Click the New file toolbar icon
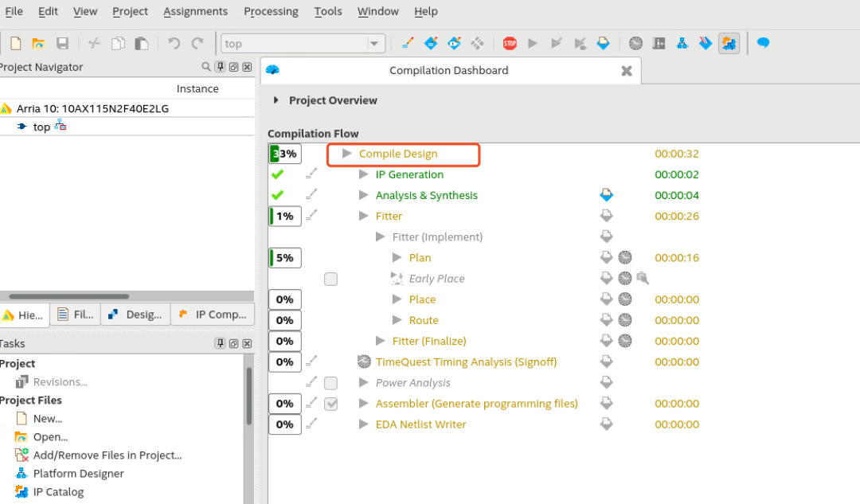860x504 pixels. pos(16,43)
